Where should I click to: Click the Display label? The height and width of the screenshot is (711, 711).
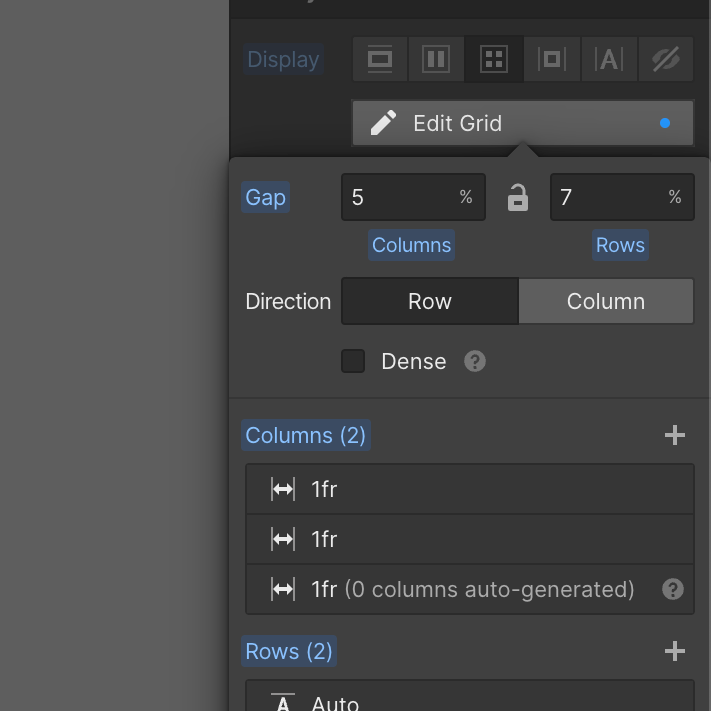(x=283, y=59)
